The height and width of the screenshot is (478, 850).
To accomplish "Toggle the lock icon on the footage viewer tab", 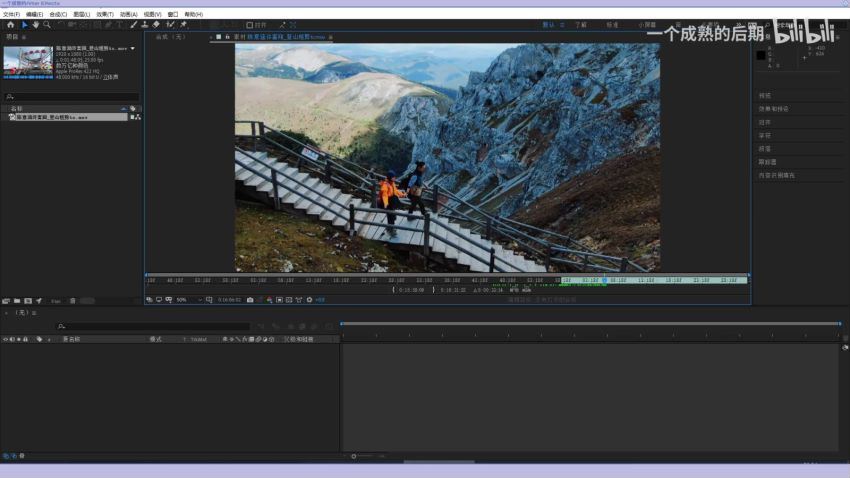I will pyautogui.click(x=228, y=37).
